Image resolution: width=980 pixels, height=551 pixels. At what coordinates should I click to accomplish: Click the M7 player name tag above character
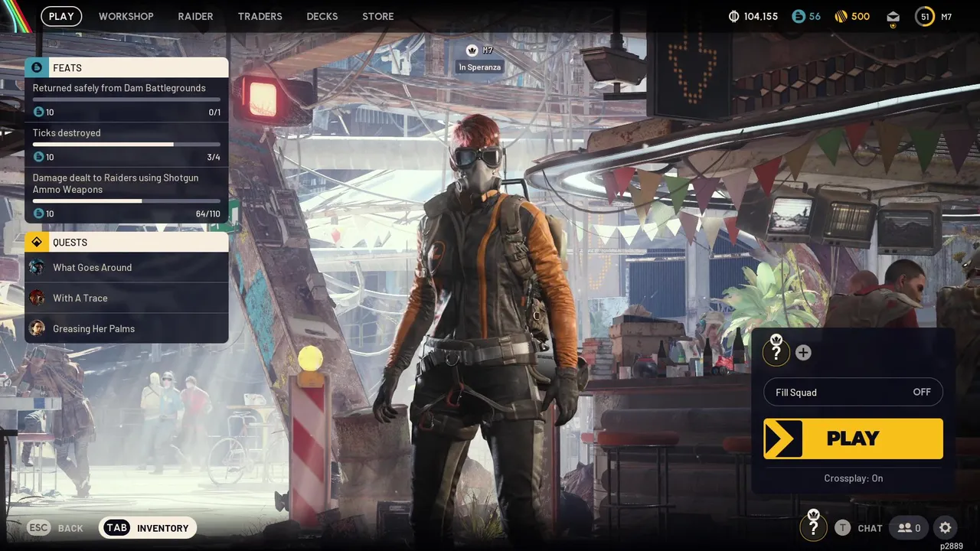click(488, 51)
